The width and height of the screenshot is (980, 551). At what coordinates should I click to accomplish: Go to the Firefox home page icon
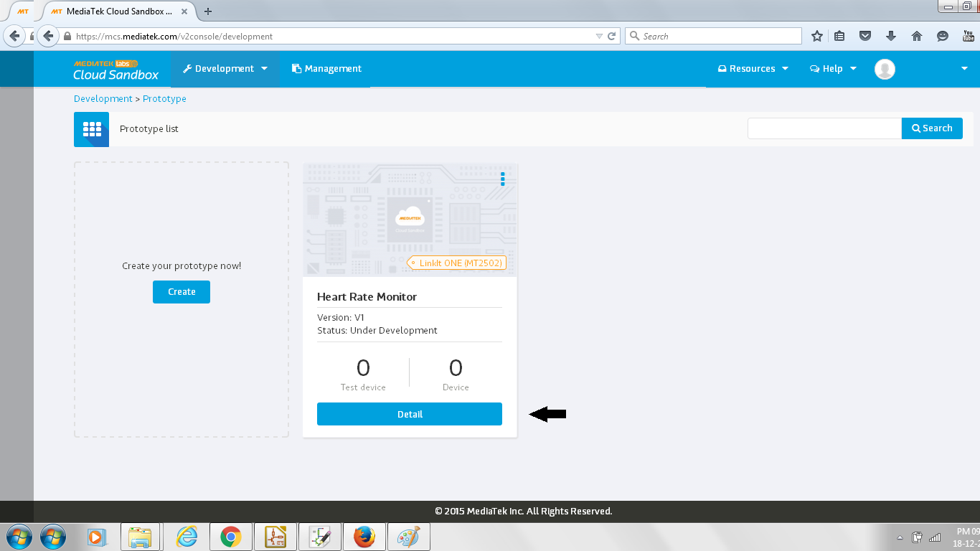pos(917,36)
